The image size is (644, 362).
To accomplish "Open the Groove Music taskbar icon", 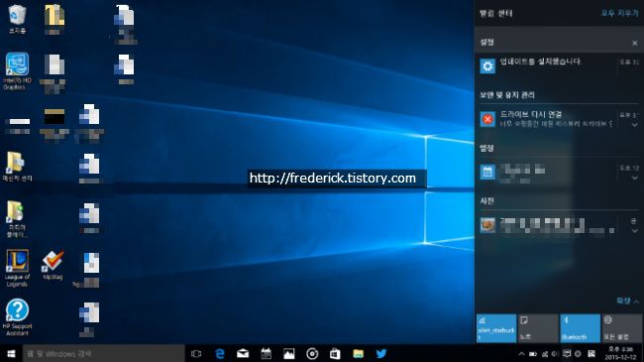I will [312, 354].
